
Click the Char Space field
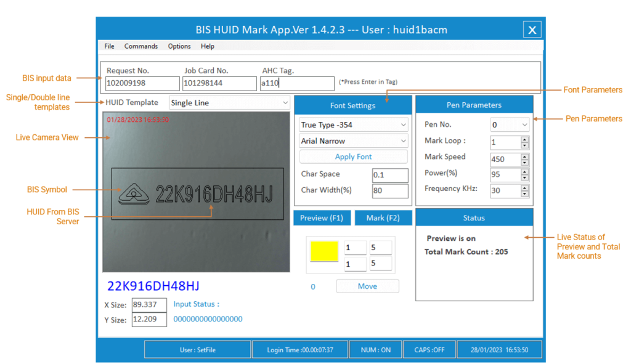click(x=390, y=175)
